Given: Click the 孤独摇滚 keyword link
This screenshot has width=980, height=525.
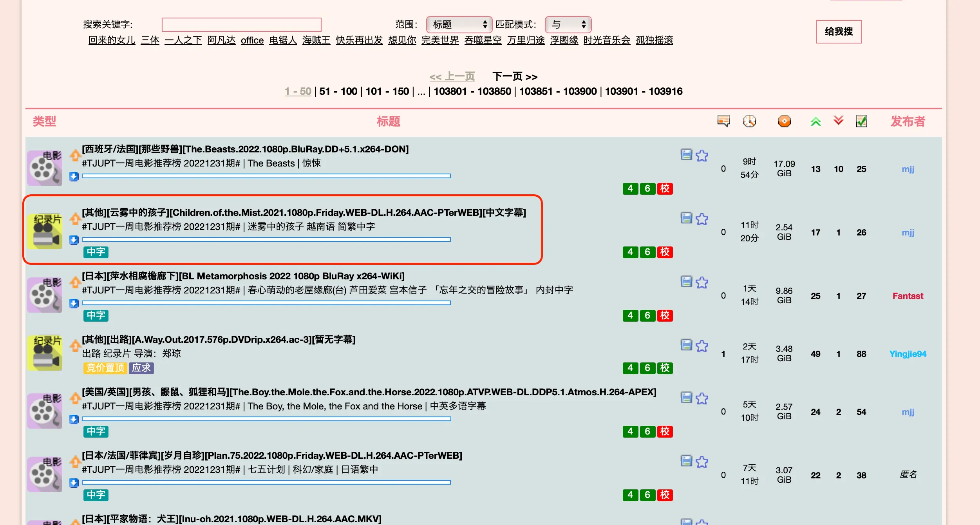Looking at the screenshot, I should coord(654,40).
